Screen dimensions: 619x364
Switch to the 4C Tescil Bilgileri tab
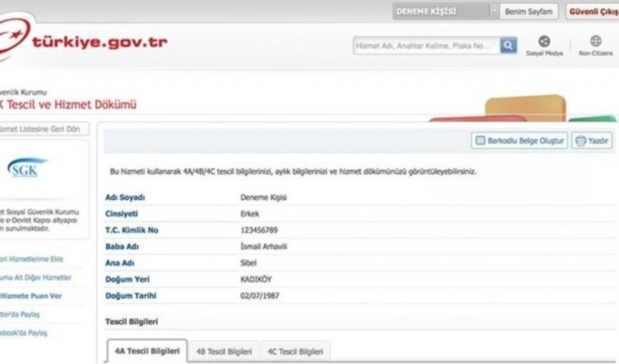click(295, 351)
